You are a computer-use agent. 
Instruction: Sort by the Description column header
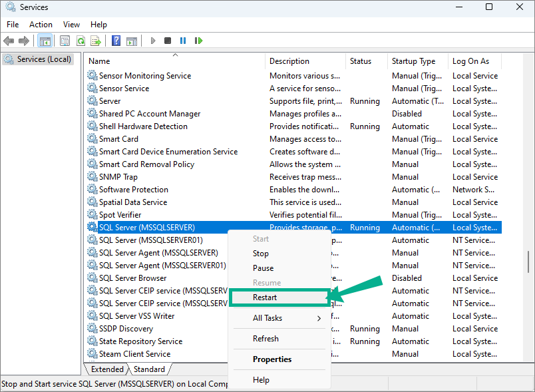[305, 61]
